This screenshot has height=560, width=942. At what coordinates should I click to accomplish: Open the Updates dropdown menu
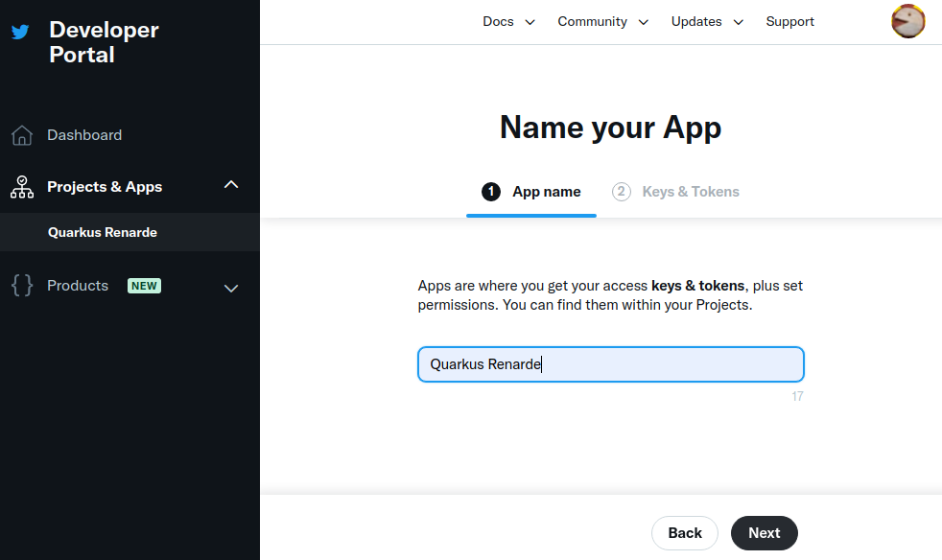707,21
